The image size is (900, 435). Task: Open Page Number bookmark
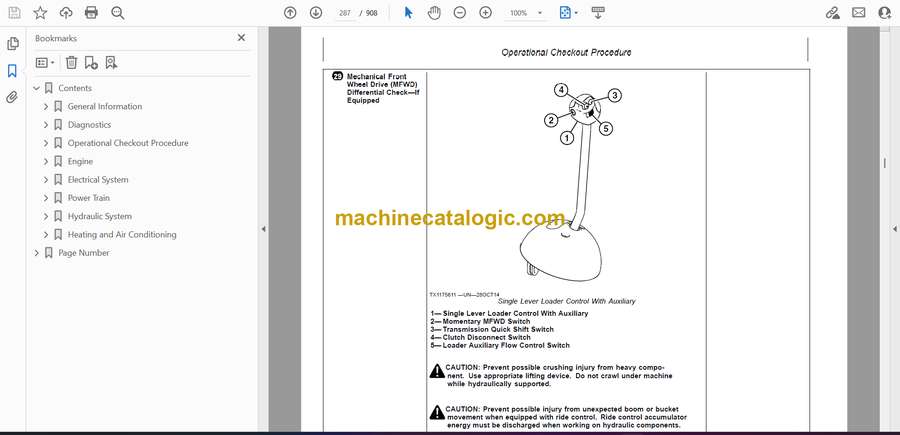tap(83, 253)
